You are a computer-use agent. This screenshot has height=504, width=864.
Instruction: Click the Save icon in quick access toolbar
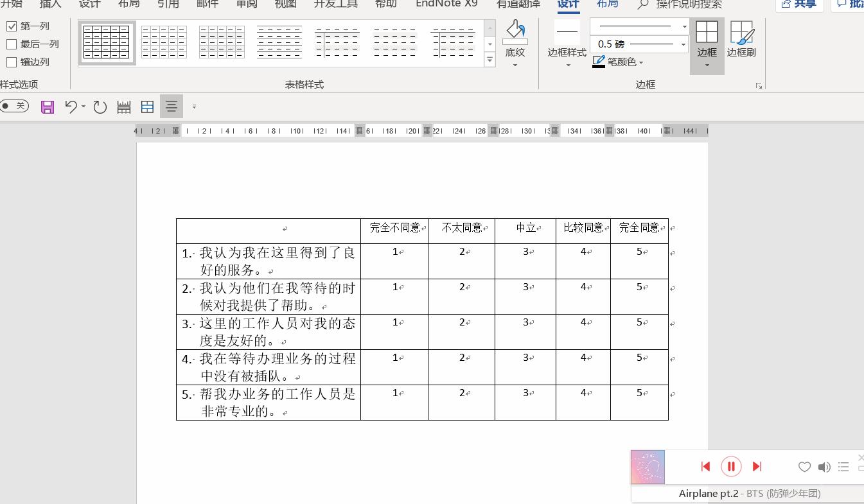coord(47,106)
